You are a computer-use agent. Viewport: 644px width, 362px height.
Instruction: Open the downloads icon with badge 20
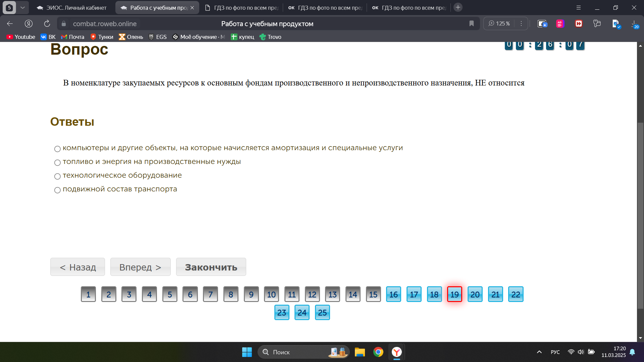pos(635,24)
